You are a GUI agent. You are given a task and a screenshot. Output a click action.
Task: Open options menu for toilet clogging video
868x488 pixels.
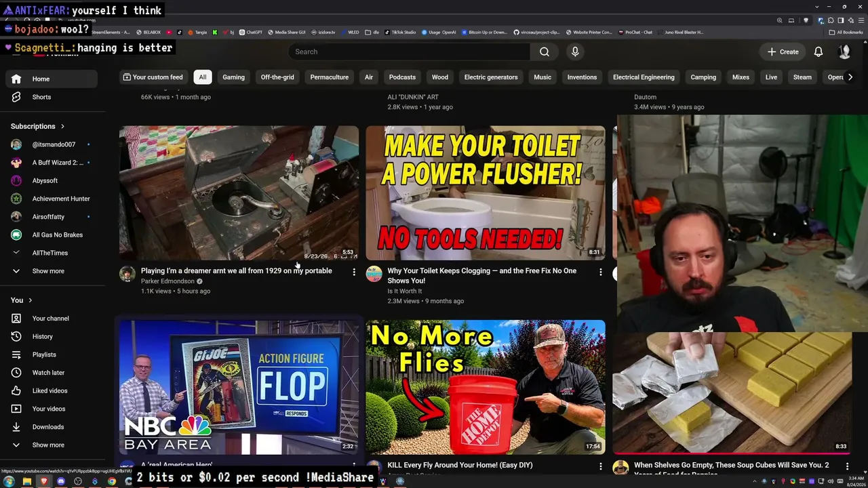coord(600,272)
